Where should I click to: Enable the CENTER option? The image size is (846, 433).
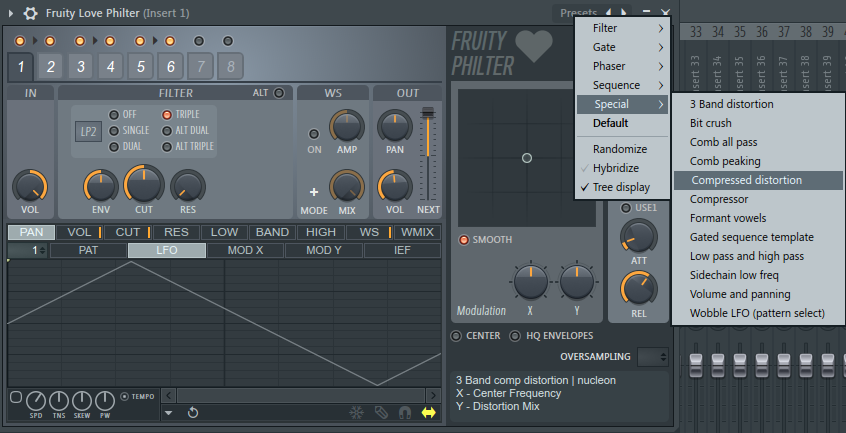pyautogui.click(x=456, y=336)
